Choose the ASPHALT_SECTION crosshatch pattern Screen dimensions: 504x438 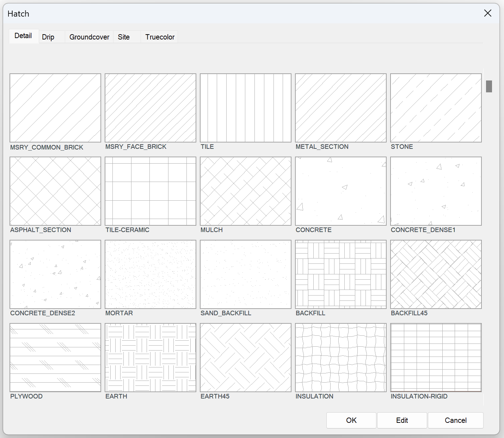(55, 191)
